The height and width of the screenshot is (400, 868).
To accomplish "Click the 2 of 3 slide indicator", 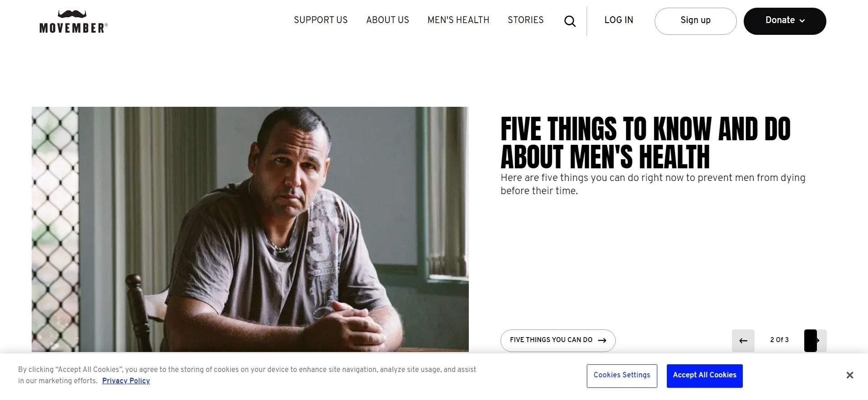I will tap(779, 340).
